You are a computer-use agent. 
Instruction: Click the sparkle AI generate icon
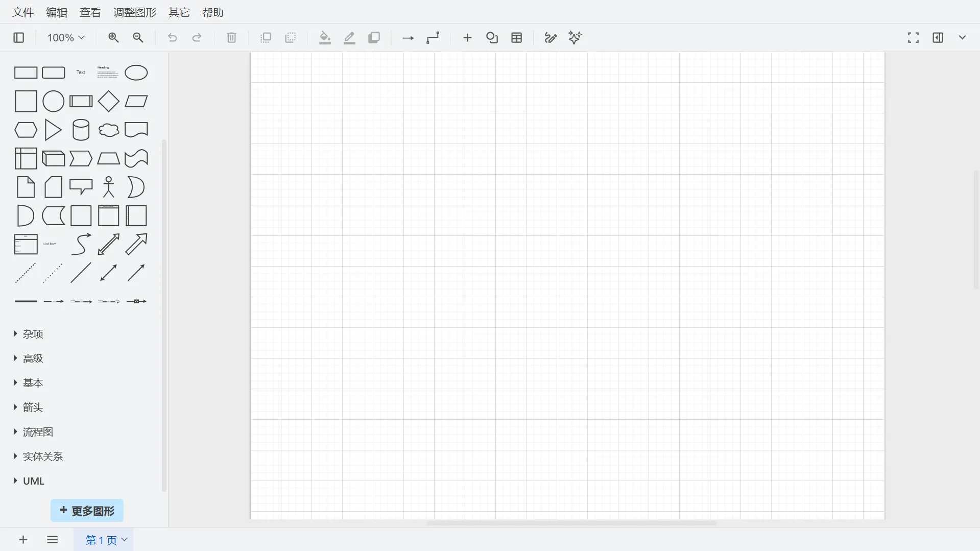575,38
